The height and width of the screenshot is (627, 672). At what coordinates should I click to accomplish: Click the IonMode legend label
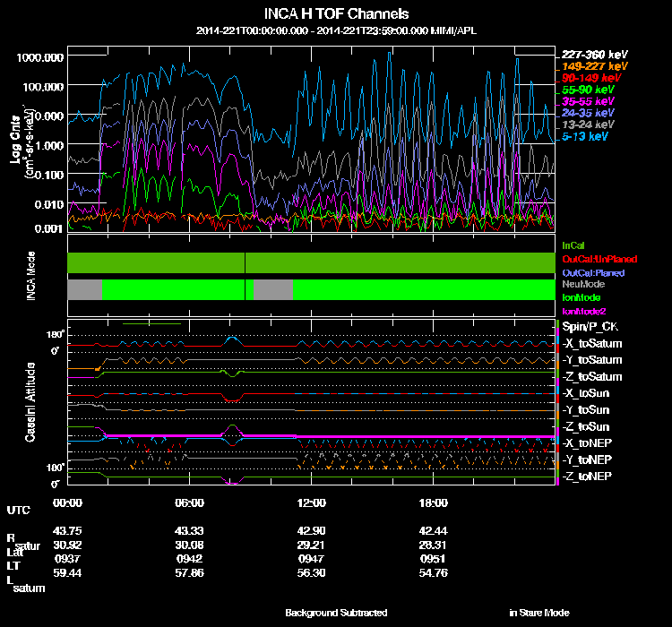pos(581,296)
